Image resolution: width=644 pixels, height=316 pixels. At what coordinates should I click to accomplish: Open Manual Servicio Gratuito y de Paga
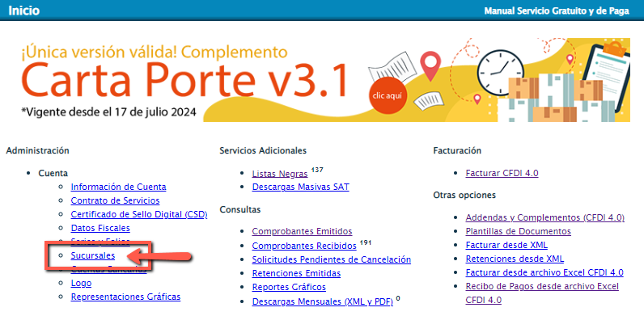click(557, 11)
